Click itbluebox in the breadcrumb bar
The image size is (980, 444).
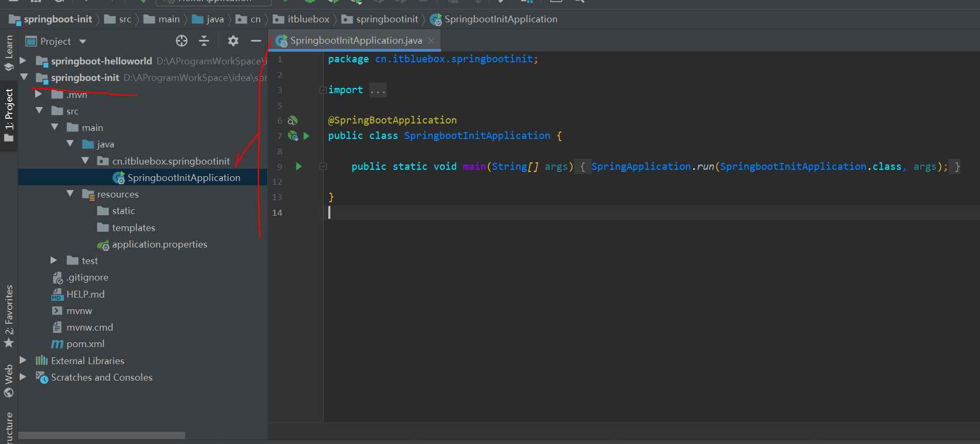point(308,19)
